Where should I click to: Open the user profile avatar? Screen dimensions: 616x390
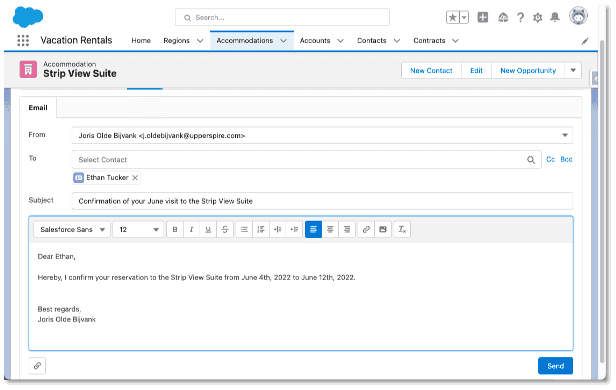click(578, 16)
